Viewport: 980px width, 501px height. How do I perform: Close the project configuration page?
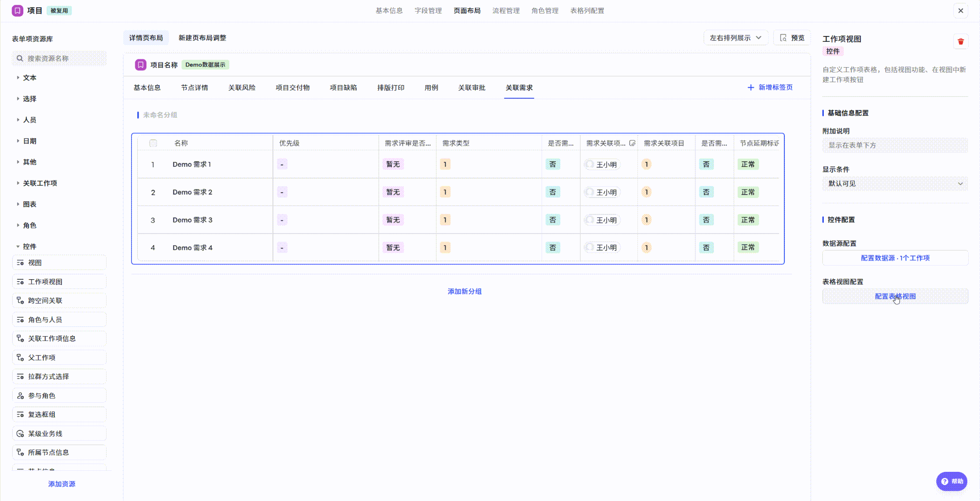coord(961,11)
